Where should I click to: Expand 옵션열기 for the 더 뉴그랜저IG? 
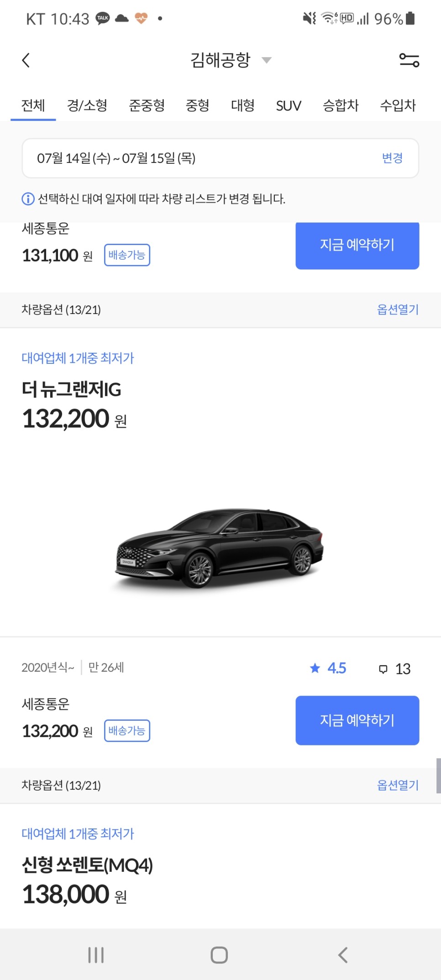[x=397, y=785]
